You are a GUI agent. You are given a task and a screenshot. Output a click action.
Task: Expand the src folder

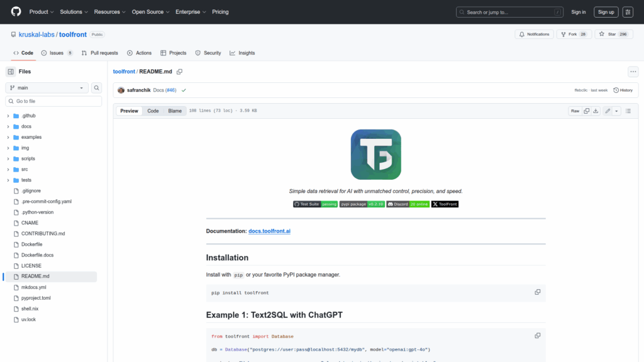coord(8,169)
